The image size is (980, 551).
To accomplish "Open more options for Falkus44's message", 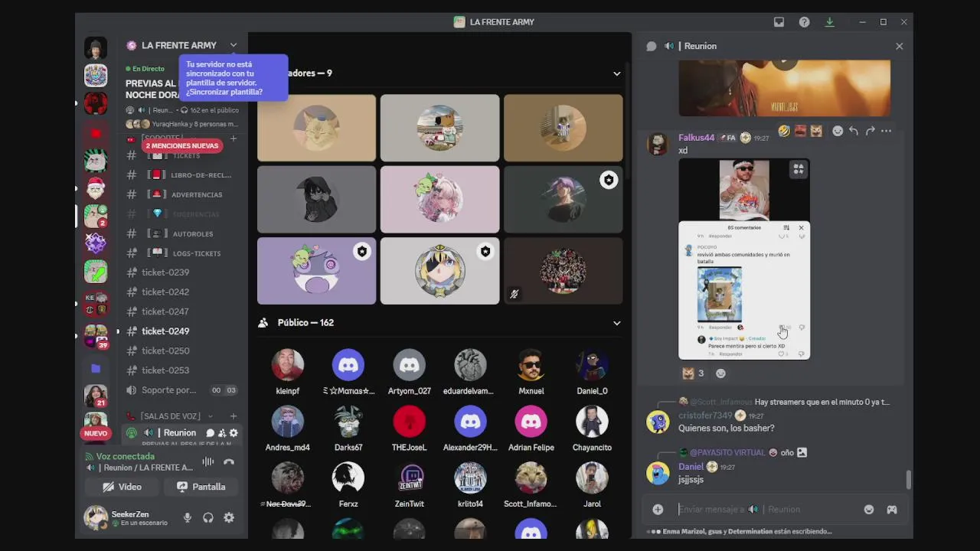I will pyautogui.click(x=886, y=131).
